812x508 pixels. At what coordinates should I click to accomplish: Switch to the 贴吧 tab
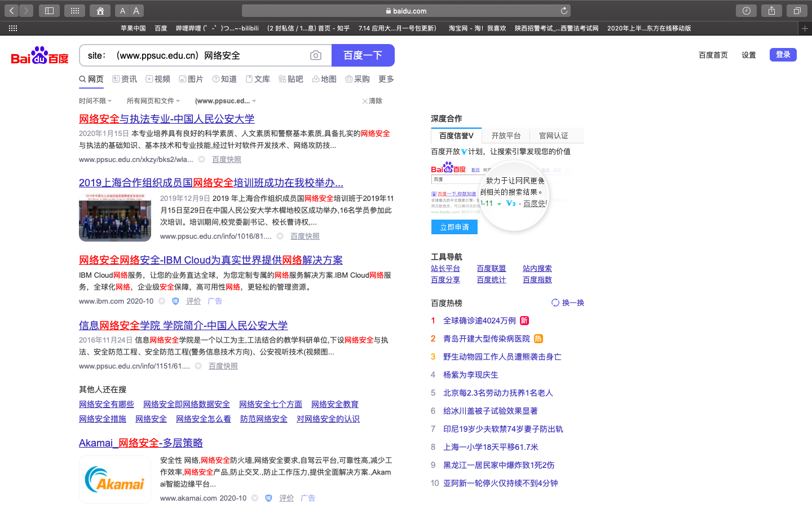(291, 79)
